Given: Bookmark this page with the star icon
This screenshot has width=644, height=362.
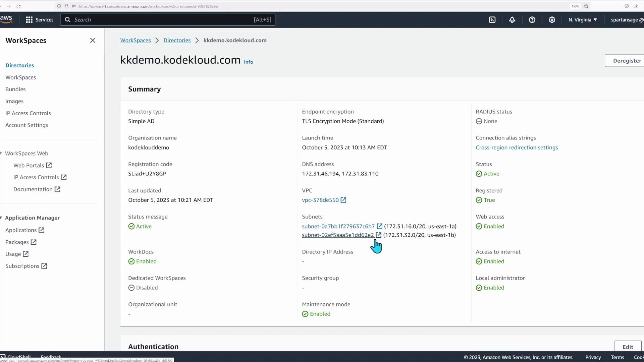Looking at the screenshot, I should (586, 6).
